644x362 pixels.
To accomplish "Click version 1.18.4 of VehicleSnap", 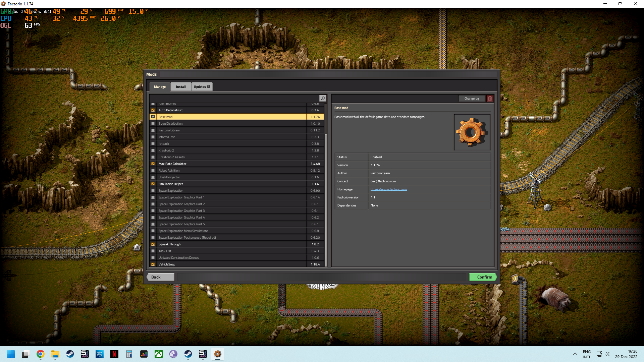I will (315, 264).
